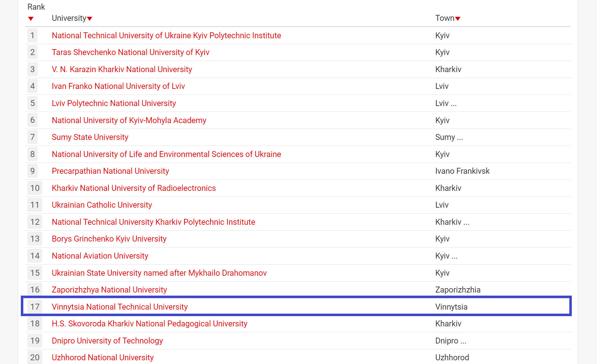
Task: Open Zaporizhzhya National University link
Action: [109, 290]
